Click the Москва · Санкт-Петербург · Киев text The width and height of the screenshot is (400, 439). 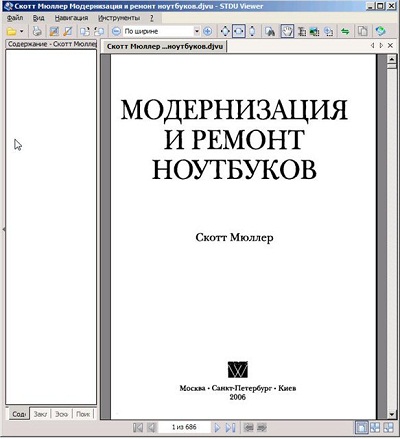coord(238,388)
